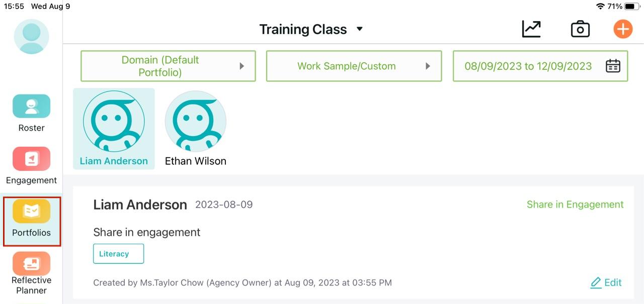644x304 pixels.
Task: Change the 08/09/2023 to 12/09/2023 range
Action: (540, 66)
